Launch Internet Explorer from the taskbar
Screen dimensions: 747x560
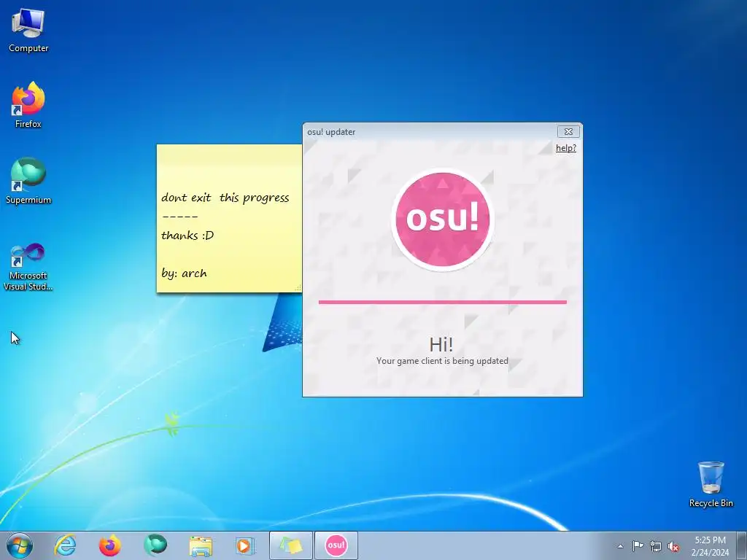(x=65, y=545)
